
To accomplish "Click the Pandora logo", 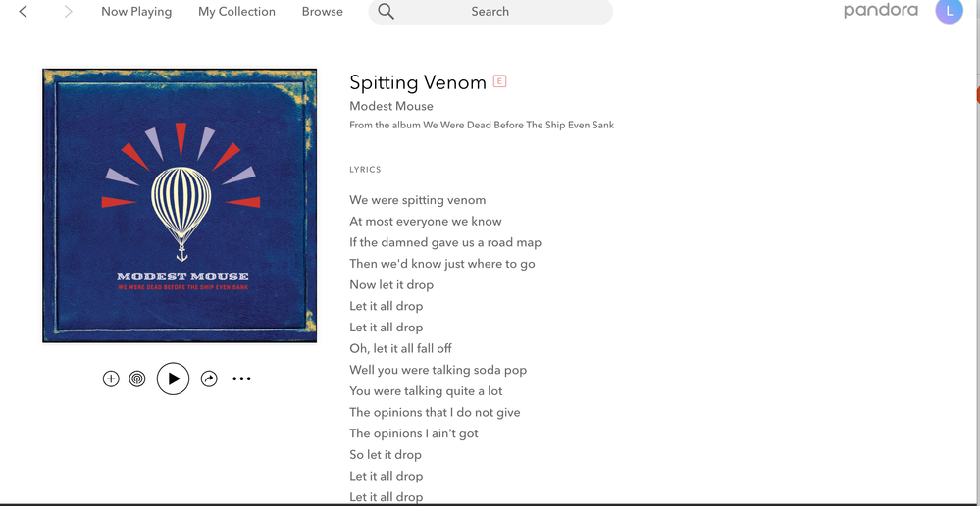I will point(881,11).
